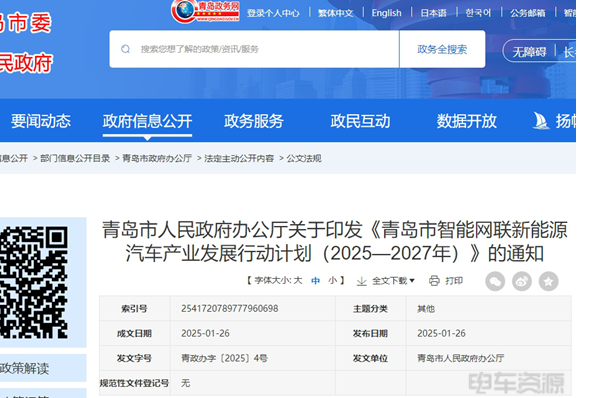596x398 pixels.
Task: Share the article via Weibo icon
Action: tap(522, 281)
